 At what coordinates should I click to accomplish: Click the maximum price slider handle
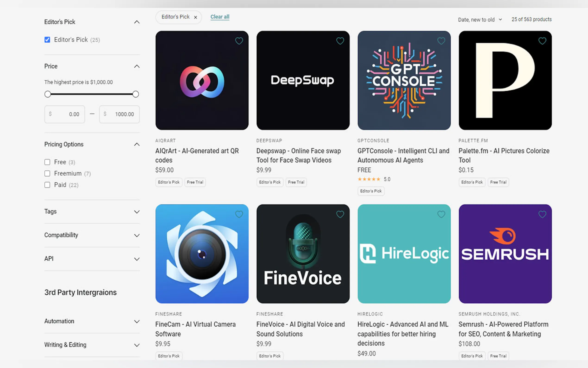(136, 94)
